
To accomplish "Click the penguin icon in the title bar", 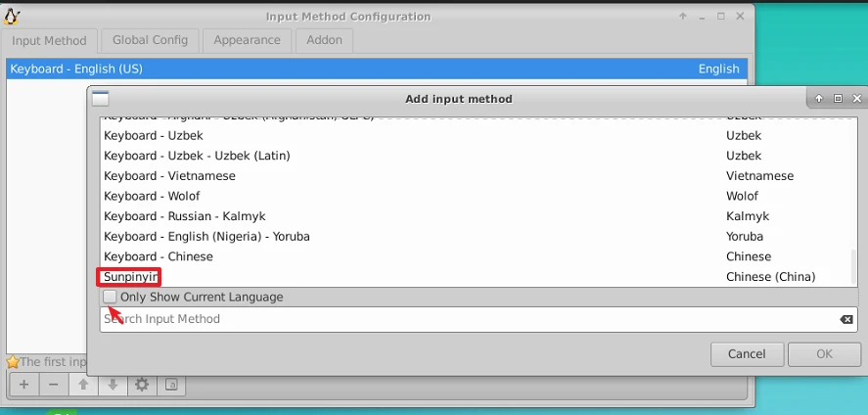I will (x=13, y=17).
